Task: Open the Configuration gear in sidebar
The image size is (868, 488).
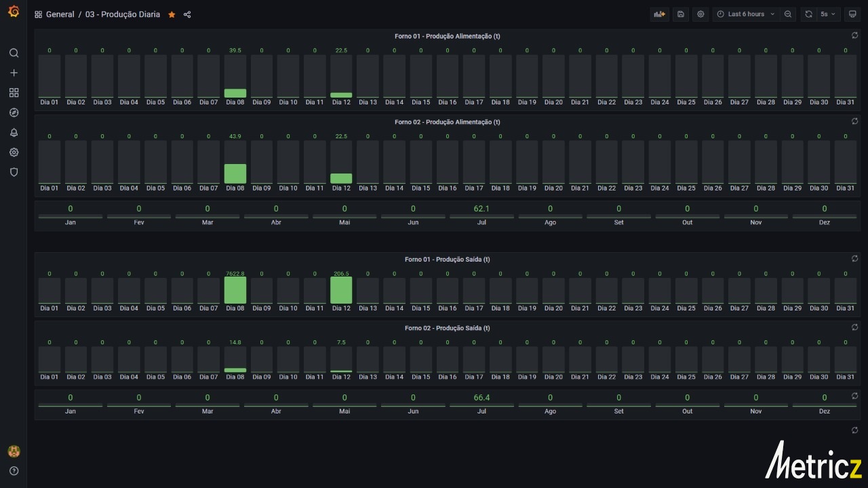Action: click(x=14, y=152)
